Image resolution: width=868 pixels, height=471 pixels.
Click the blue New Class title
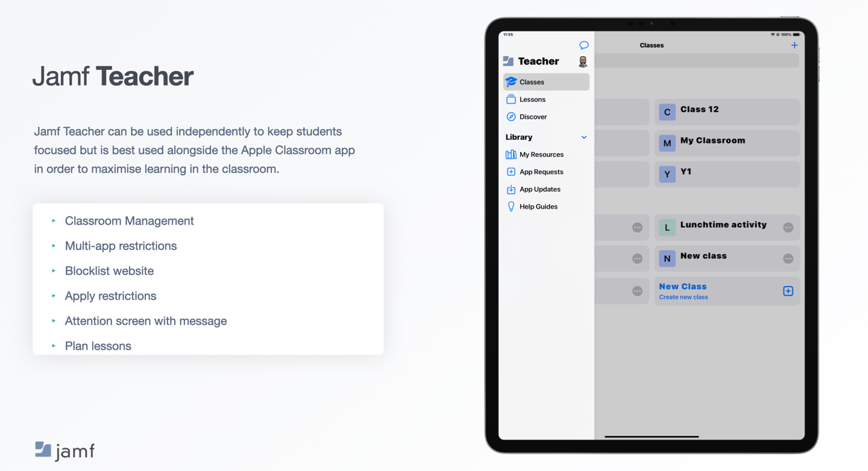(682, 287)
